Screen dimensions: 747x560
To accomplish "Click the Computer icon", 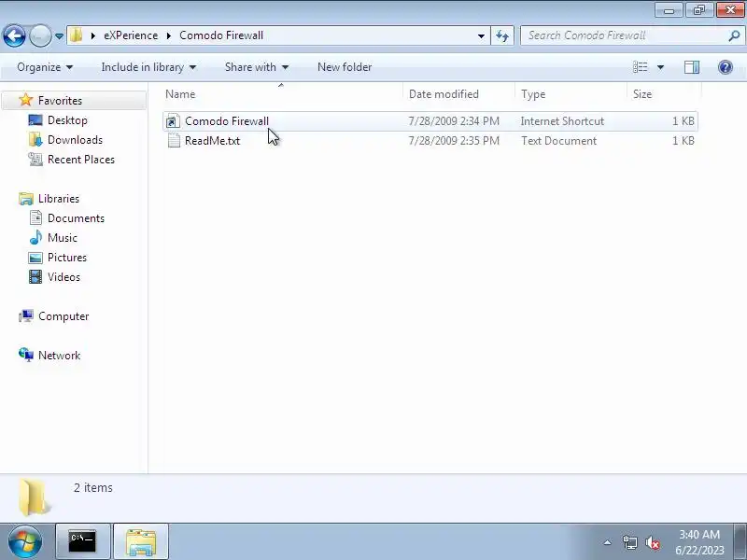I will pos(26,316).
